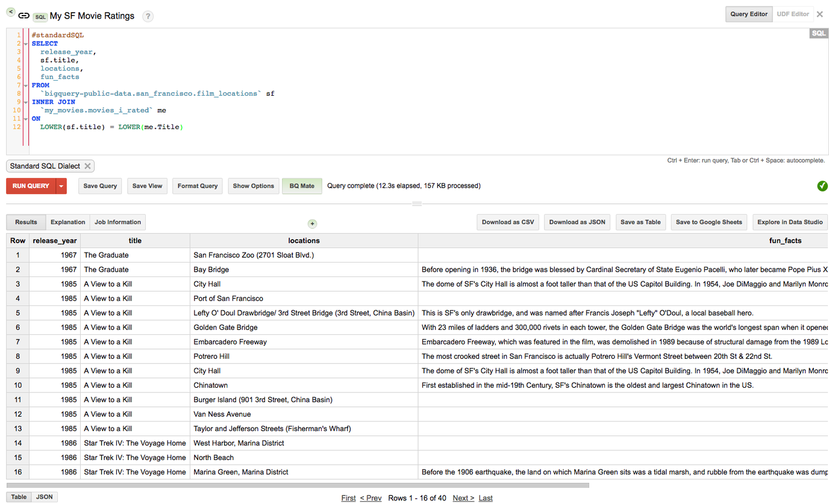Jump to Last page of results
Viewport: 829px width, 504px height.
pyautogui.click(x=486, y=498)
